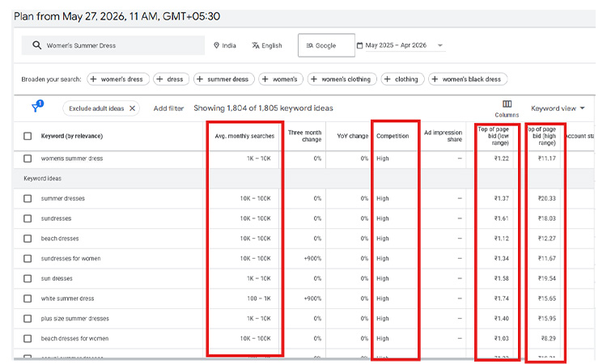Click plus icon on dress chip
The height and width of the screenshot is (364, 607).
click(159, 79)
